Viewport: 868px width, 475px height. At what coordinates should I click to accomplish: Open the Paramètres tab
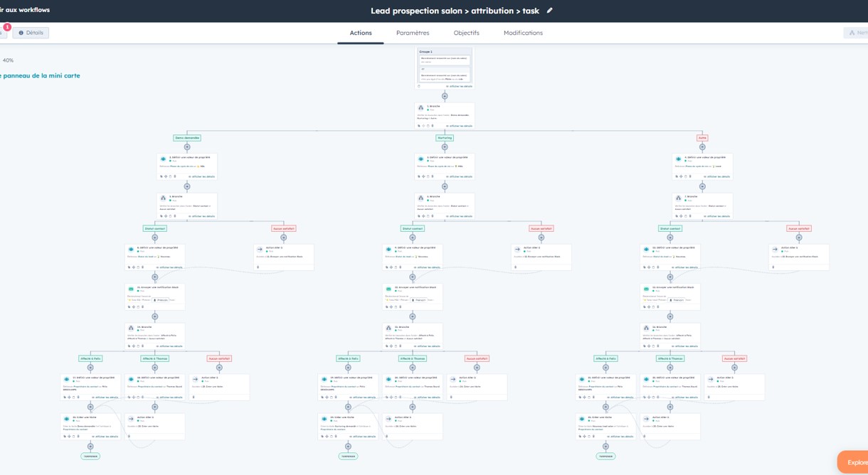(413, 33)
